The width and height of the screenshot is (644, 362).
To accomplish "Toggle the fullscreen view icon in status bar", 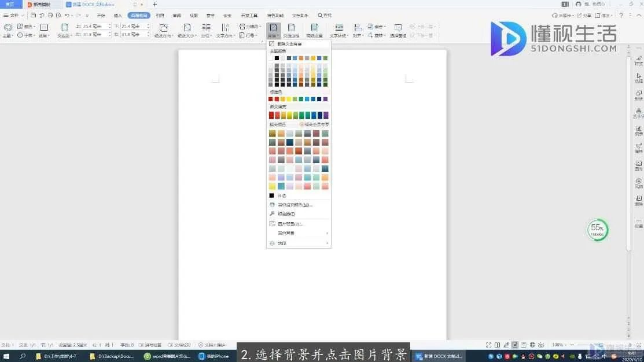I will (x=489, y=345).
